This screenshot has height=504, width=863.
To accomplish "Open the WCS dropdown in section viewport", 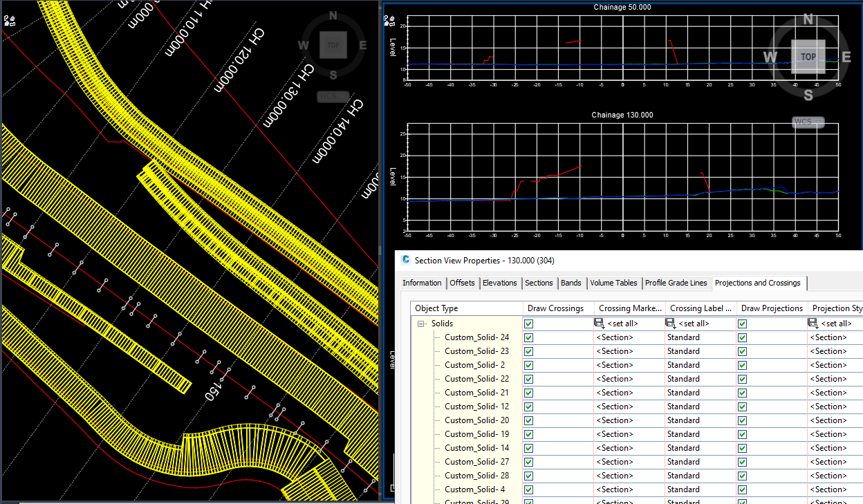I will [x=808, y=122].
